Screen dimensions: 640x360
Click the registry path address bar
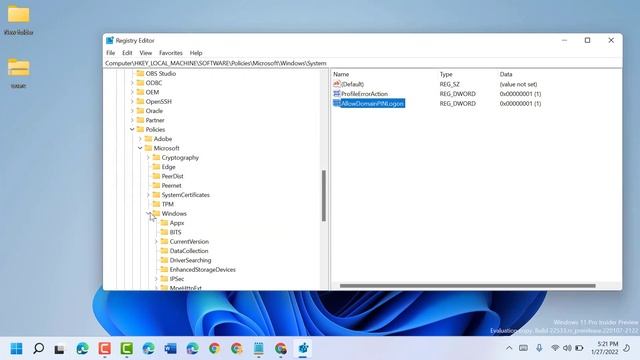point(363,63)
